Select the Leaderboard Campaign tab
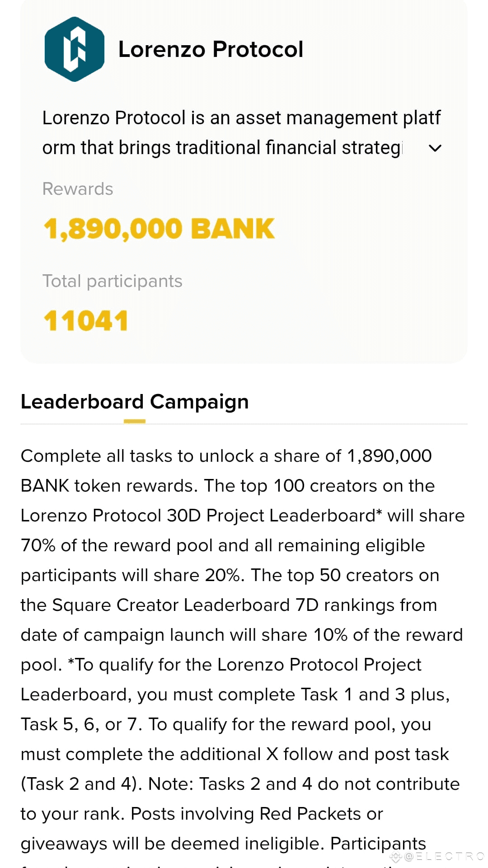The width and height of the screenshot is (488, 868). click(135, 402)
